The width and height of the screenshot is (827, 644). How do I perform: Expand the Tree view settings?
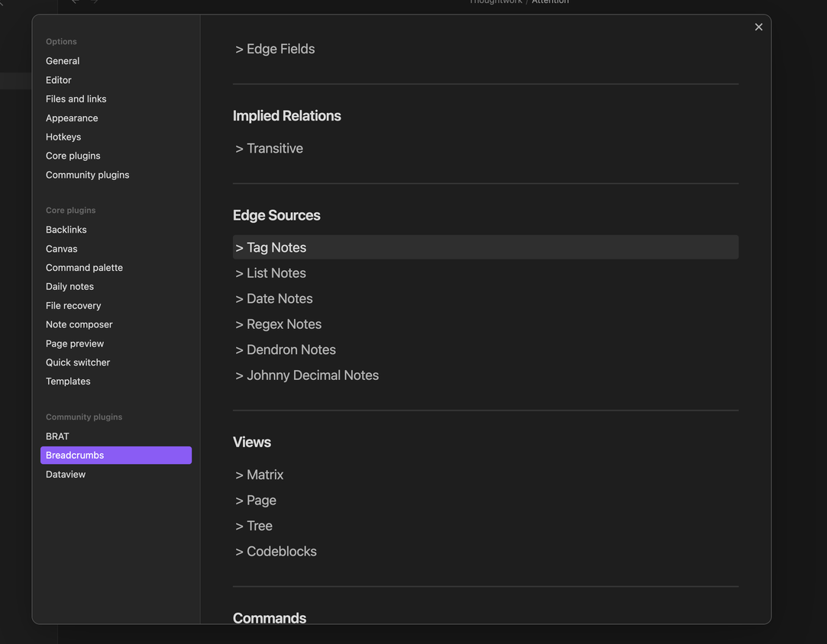[x=254, y=526]
